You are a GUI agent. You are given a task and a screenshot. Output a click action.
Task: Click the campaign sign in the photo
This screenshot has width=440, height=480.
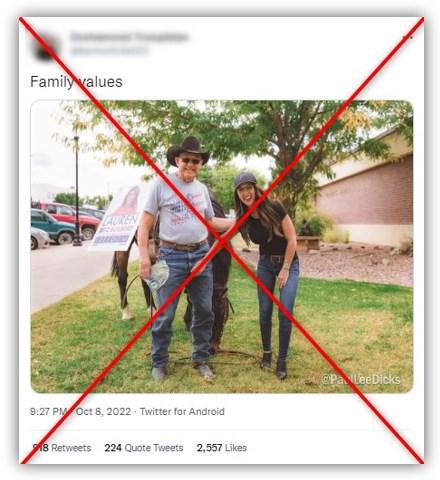point(117,218)
